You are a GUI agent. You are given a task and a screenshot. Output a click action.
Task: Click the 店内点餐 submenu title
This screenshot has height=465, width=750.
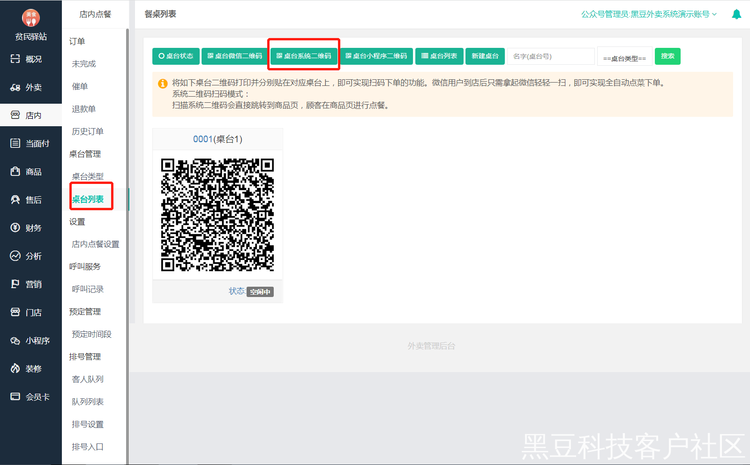(95, 14)
